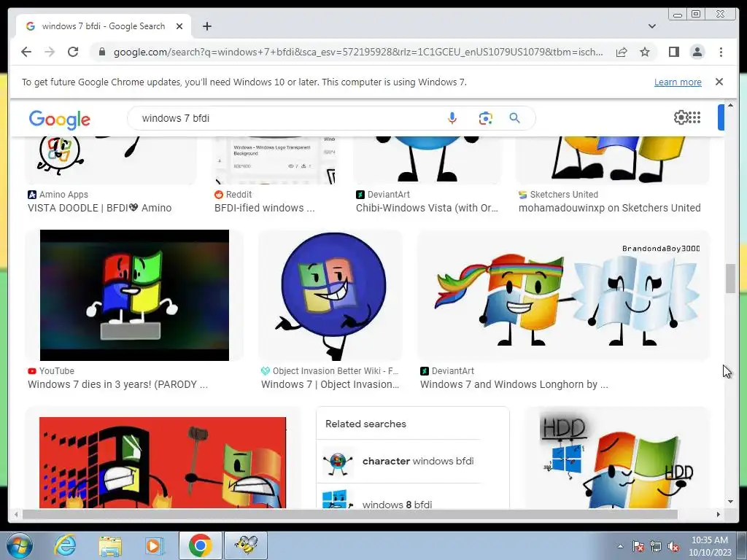The width and height of the screenshot is (747, 560).
Task: Click the YouTube source label
Action: (x=57, y=371)
